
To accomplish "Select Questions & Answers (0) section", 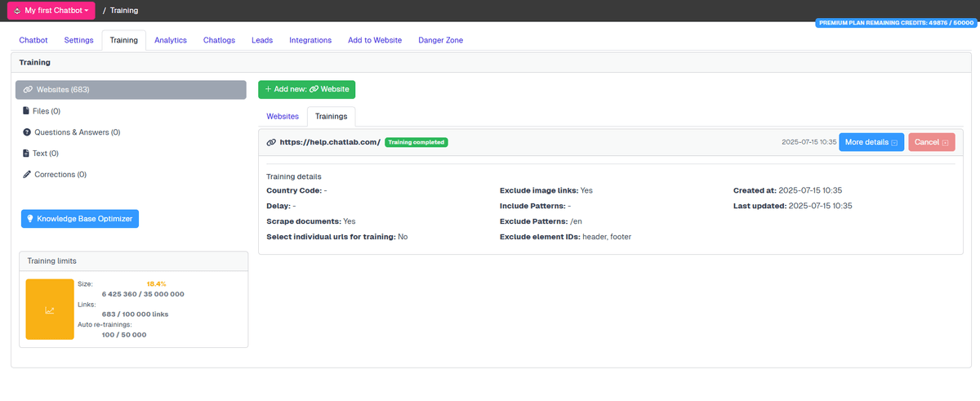I will (x=77, y=132).
